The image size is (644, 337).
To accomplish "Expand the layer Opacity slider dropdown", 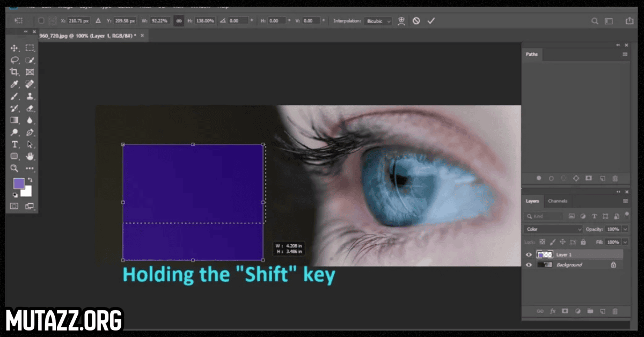I will pos(625,229).
